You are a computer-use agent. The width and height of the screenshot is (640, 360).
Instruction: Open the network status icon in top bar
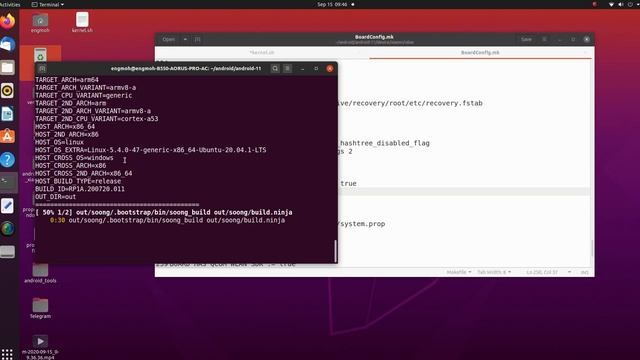point(611,4)
